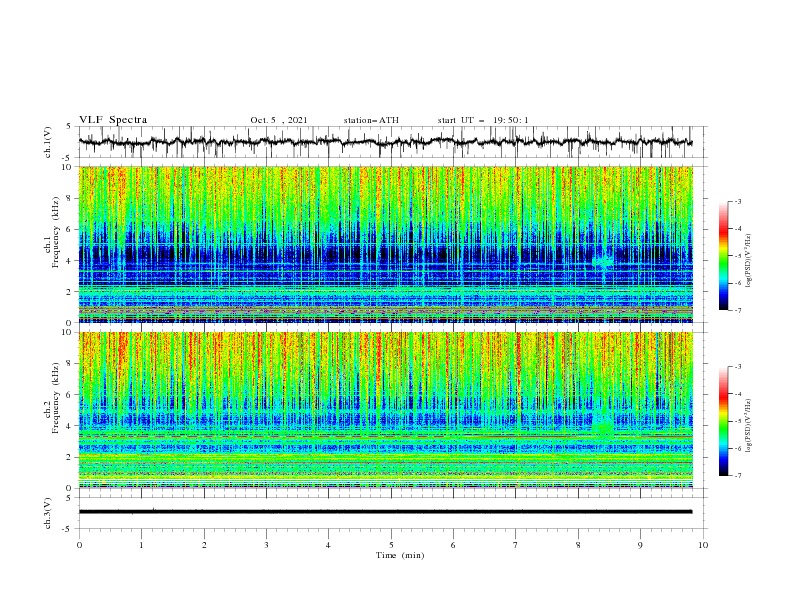792x612 pixels.
Task: Click the "ch.1(V)" axis label
Action: (x=48, y=142)
